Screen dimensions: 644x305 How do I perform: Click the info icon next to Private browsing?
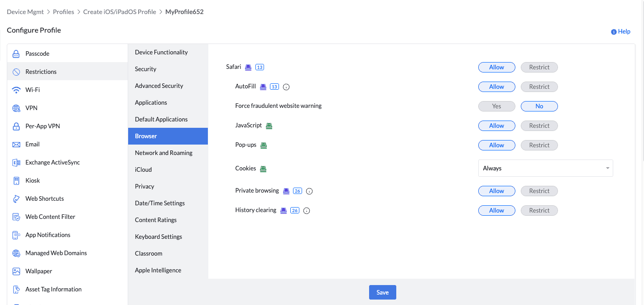click(309, 191)
